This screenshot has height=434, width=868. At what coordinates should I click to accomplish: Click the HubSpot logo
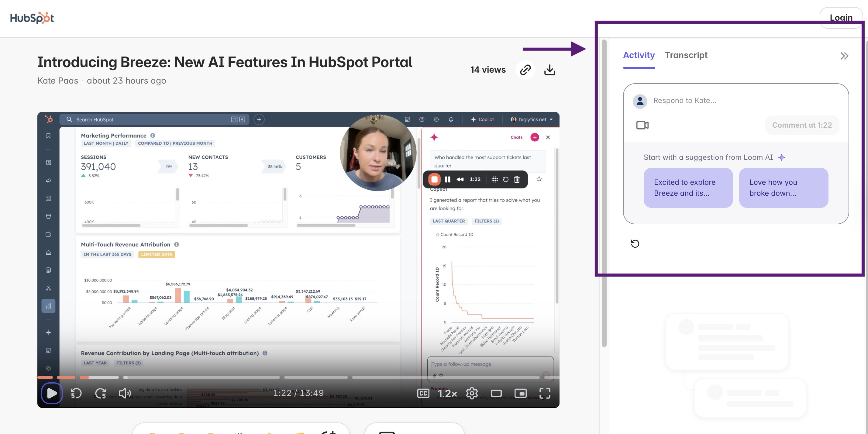(x=32, y=18)
